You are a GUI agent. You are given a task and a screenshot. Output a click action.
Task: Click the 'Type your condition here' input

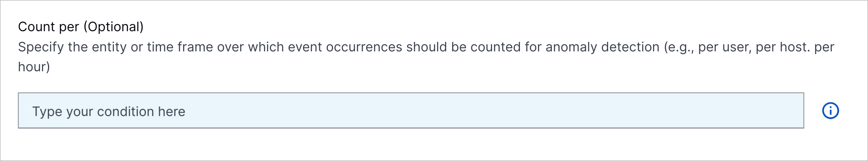point(411,111)
